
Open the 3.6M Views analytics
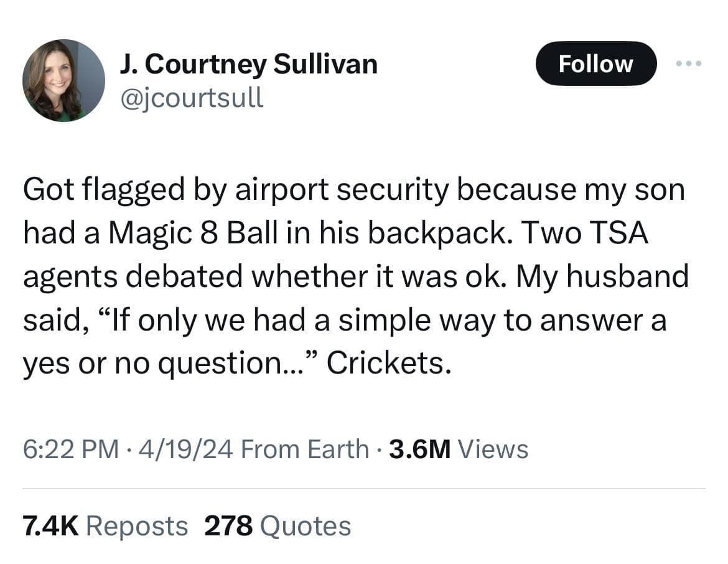coord(459,449)
